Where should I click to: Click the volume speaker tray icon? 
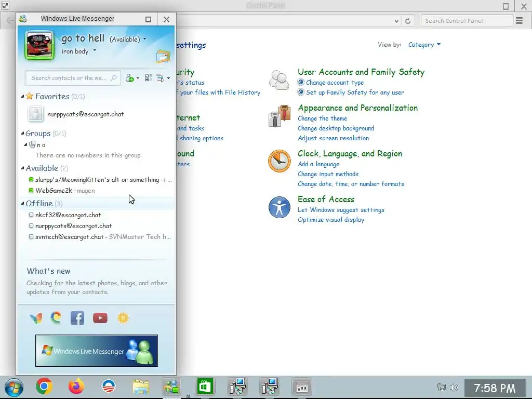[x=454, y=387]
